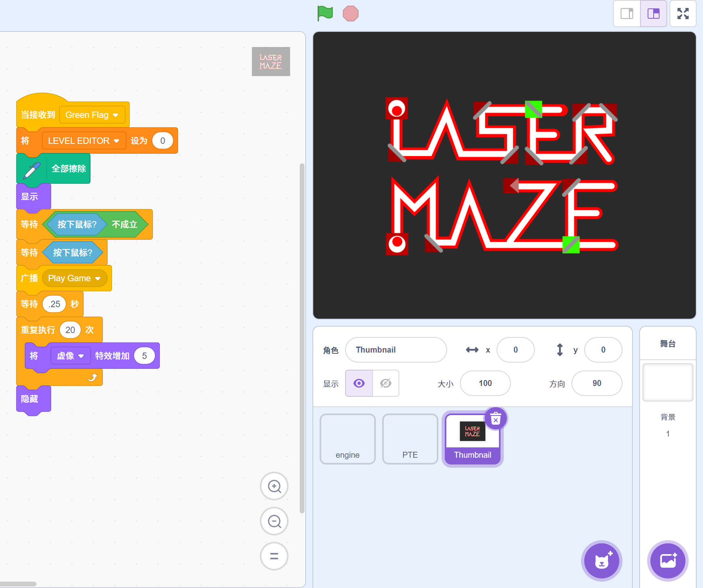
Task: Delete the Thumbnail sprite with trash icon
Action: (495, 419)
